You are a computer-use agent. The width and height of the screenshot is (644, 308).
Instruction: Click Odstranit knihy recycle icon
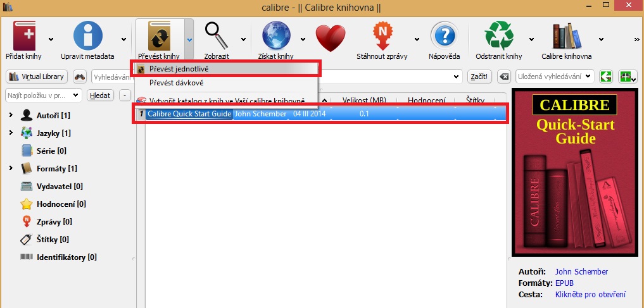tap(499, 36)
